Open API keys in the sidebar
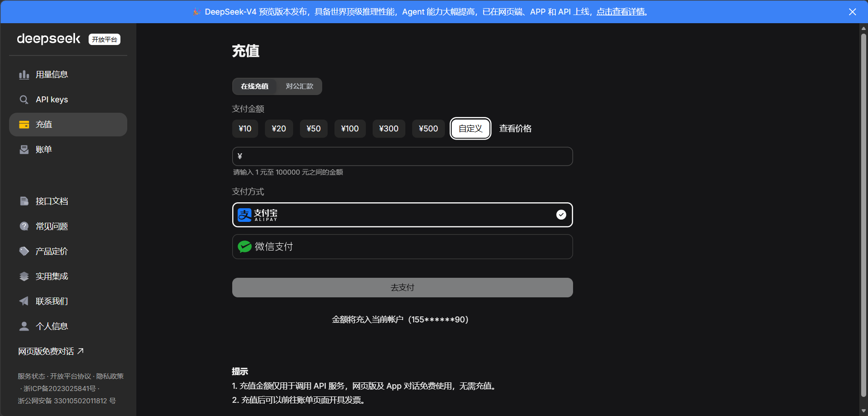This screenshot has width=868, height=416. tap(68, 100)
